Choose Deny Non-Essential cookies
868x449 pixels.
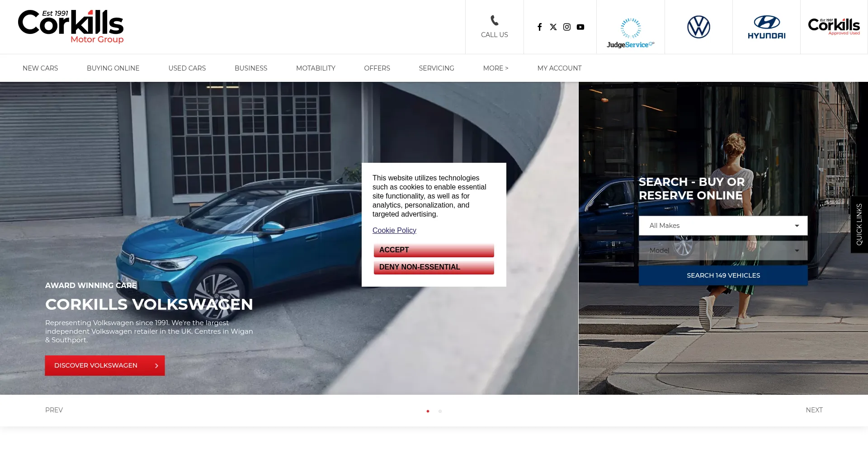point(434,267)
